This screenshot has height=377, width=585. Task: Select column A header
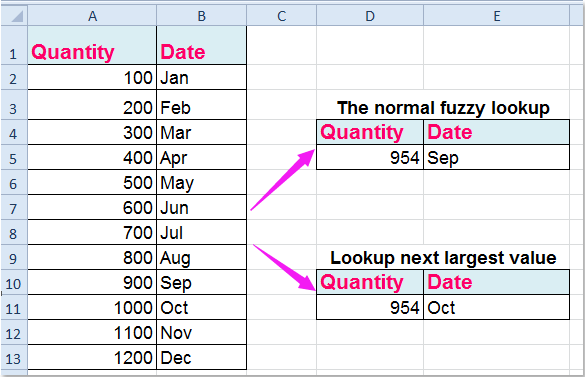pos(92,16)
